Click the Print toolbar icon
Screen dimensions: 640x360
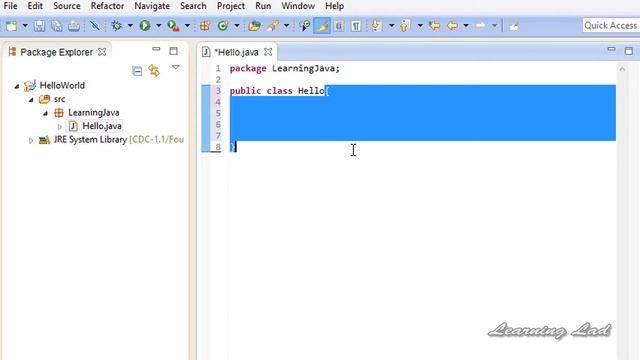74,26
